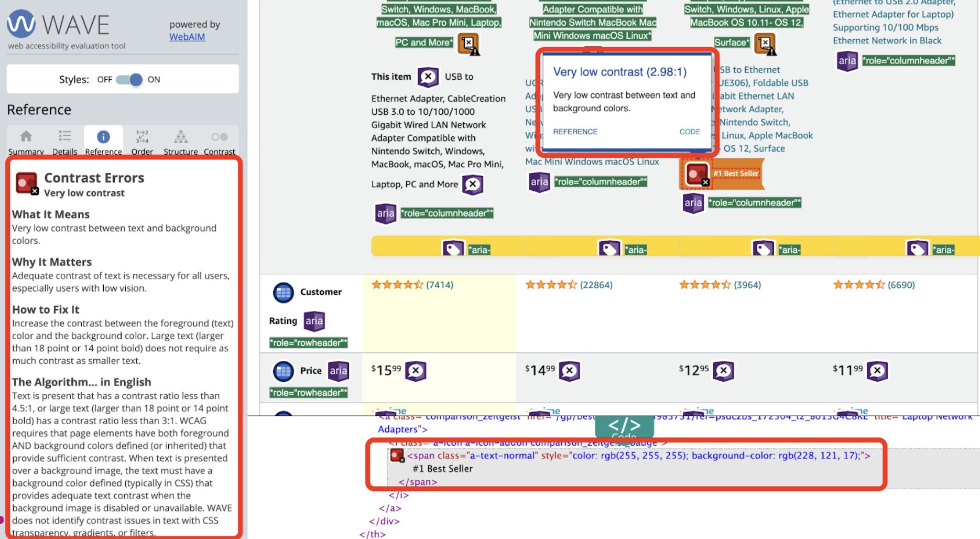Image resolution: width=980 pixels, height=539 pixels.
Task: Click the CODE link in the contrast tooltip
Action: tap(690, 132)
